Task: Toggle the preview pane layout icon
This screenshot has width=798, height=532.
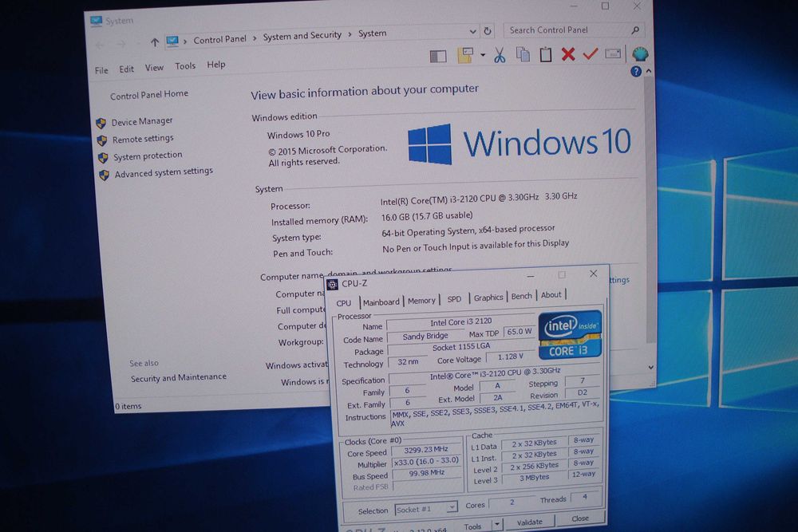Action: pos(438,56)
